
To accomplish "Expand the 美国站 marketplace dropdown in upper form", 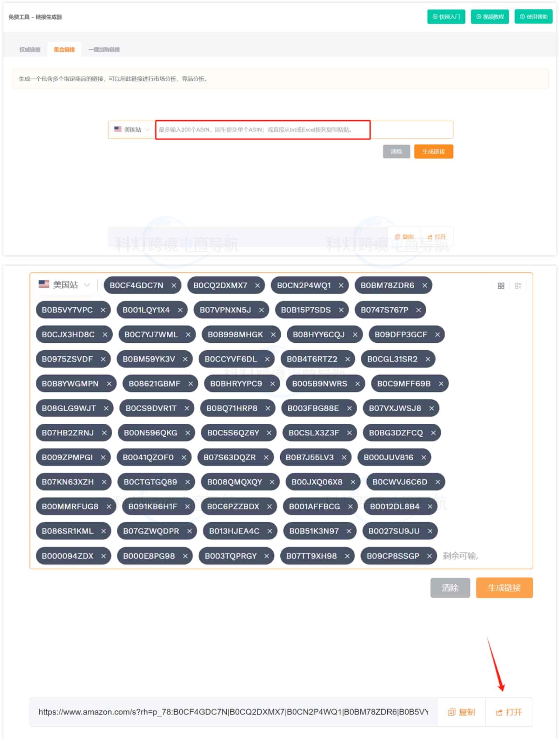I will [132, 130].
